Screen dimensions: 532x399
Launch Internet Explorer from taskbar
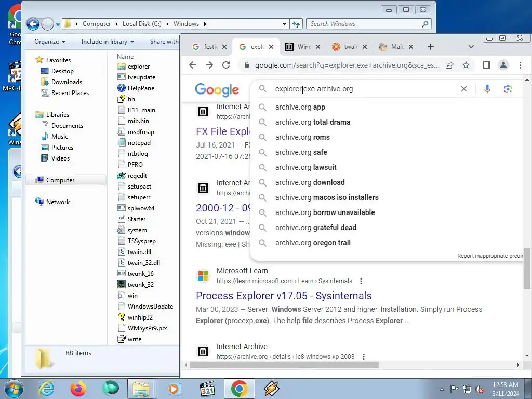pos(46,389)
